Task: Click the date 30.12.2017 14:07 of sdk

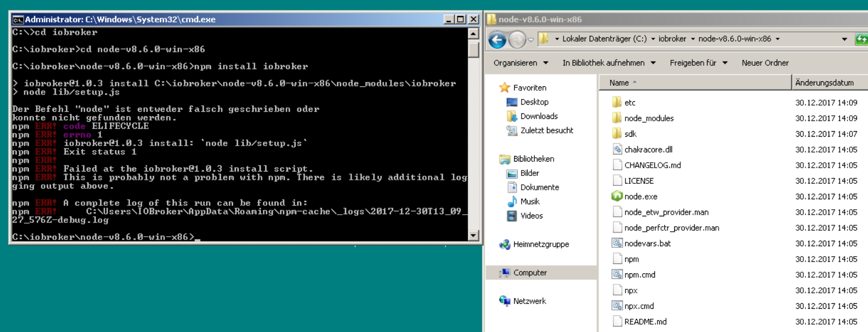Action: [x=826, y=133]
